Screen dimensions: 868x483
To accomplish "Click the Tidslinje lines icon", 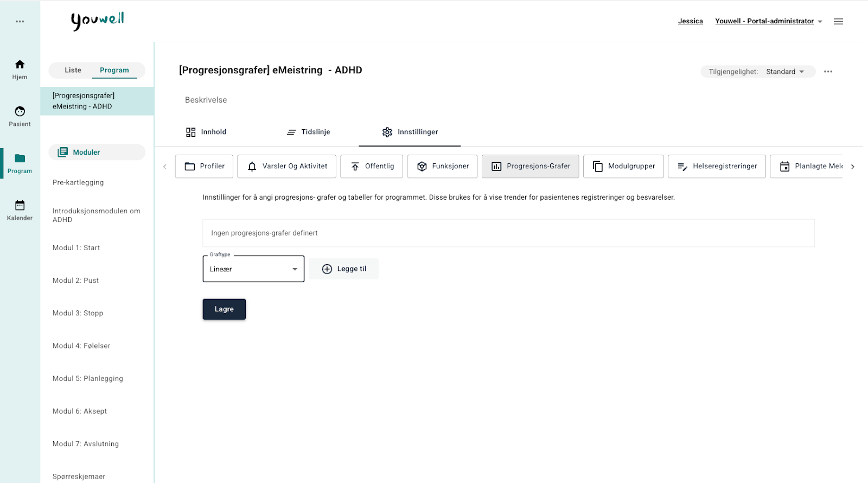I will point(291,132).
